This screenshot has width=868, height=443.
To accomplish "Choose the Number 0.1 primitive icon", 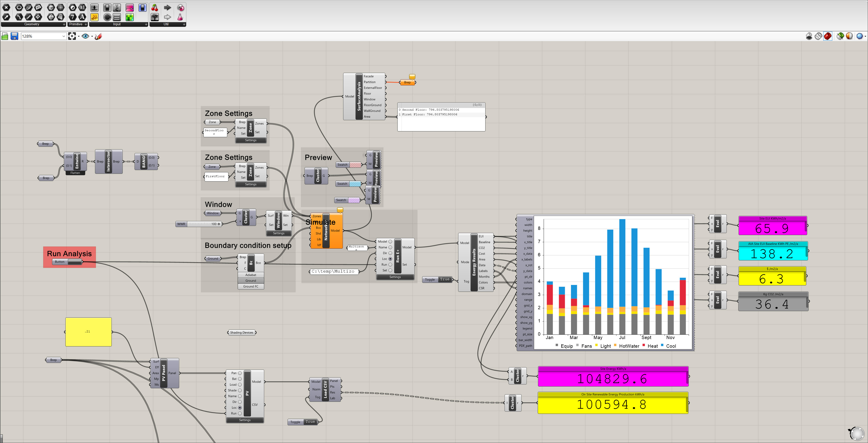I will click(x=82, y=7).
